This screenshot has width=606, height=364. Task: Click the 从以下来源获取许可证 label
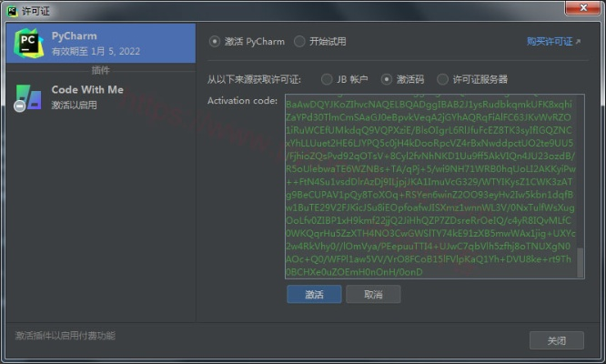coord(254,79)
